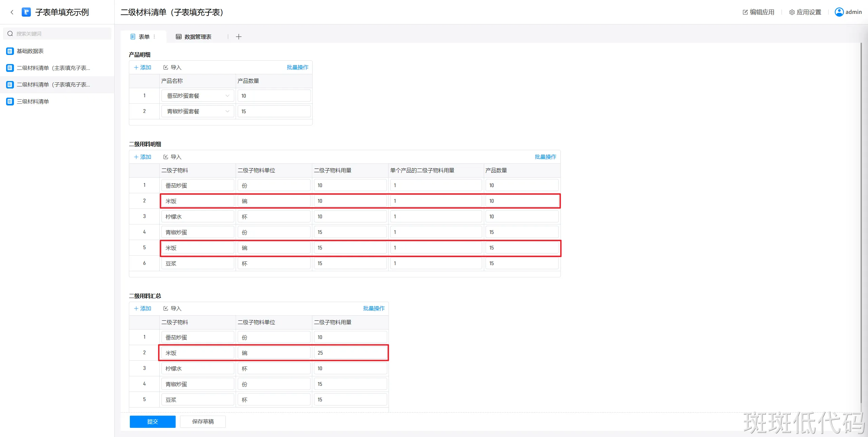
Task: Click the search magnifier icon in sidebar
Action: (10, 34)
